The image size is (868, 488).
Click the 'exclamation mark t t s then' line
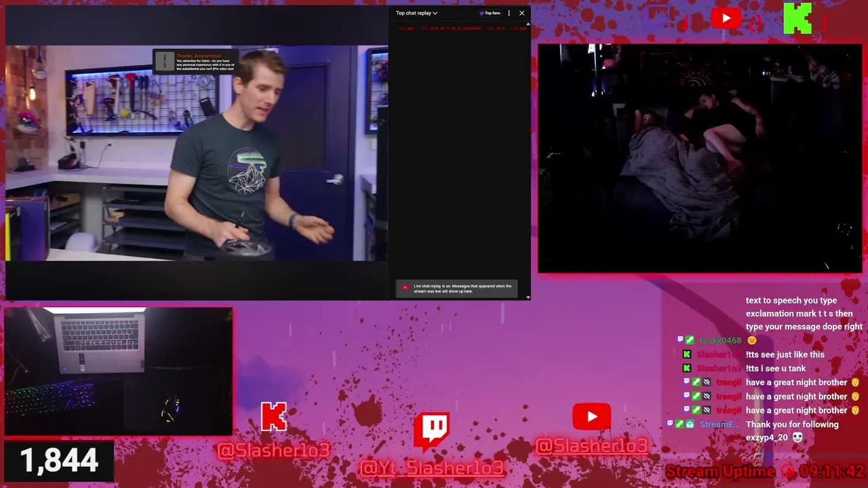pyautogui.click(x=800, y=314)
